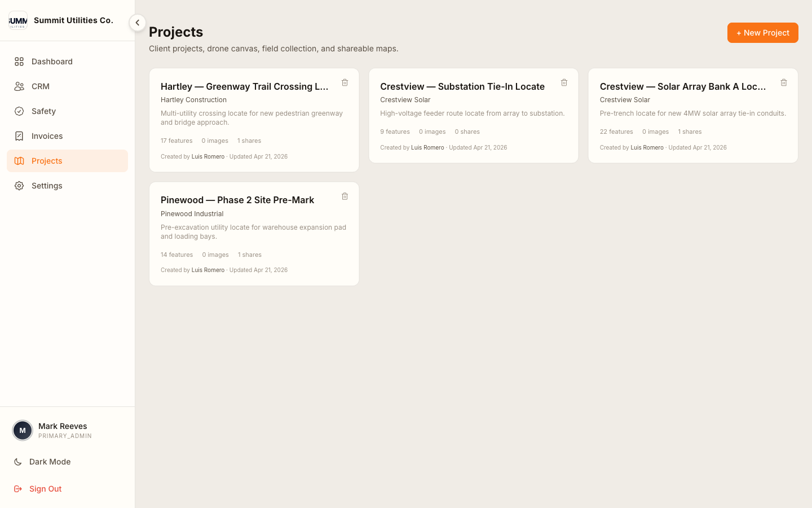Toggle Dark Mode

coord(50,462)
